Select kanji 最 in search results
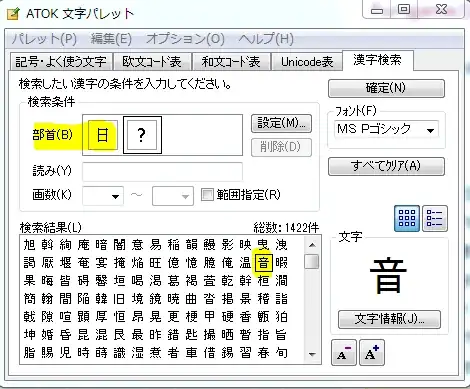The image size is (470, 389). 137,335
